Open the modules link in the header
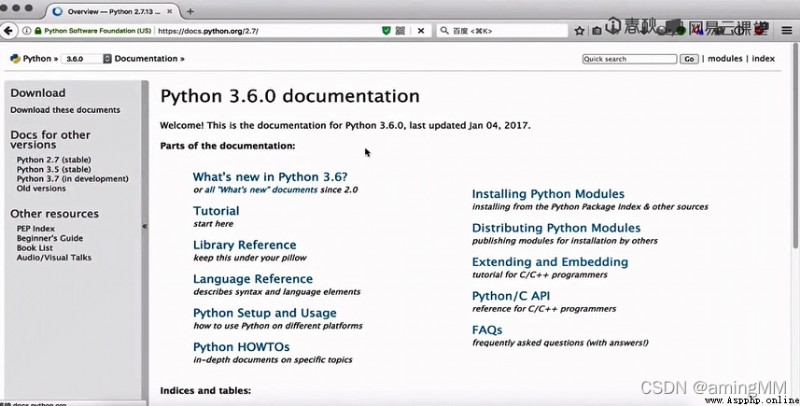This screenshot has width=800, height=406. pyautogui.click(x=724, y=59)
